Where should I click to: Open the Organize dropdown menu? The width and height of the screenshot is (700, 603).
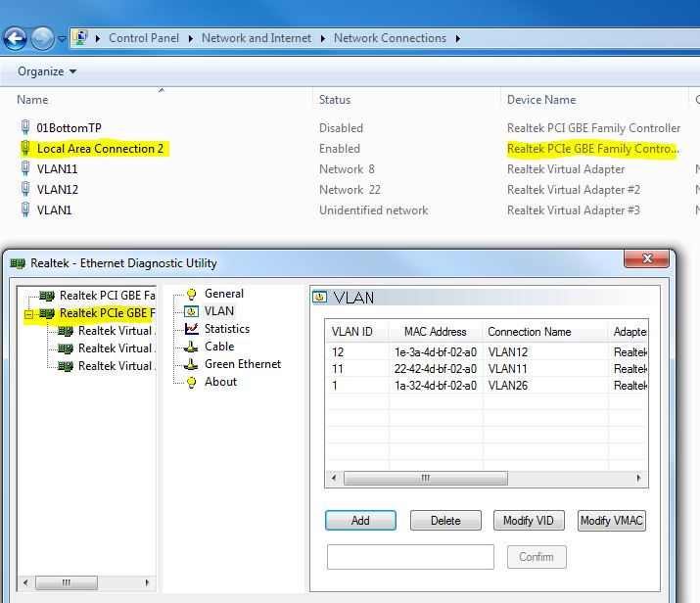(47, 71)
